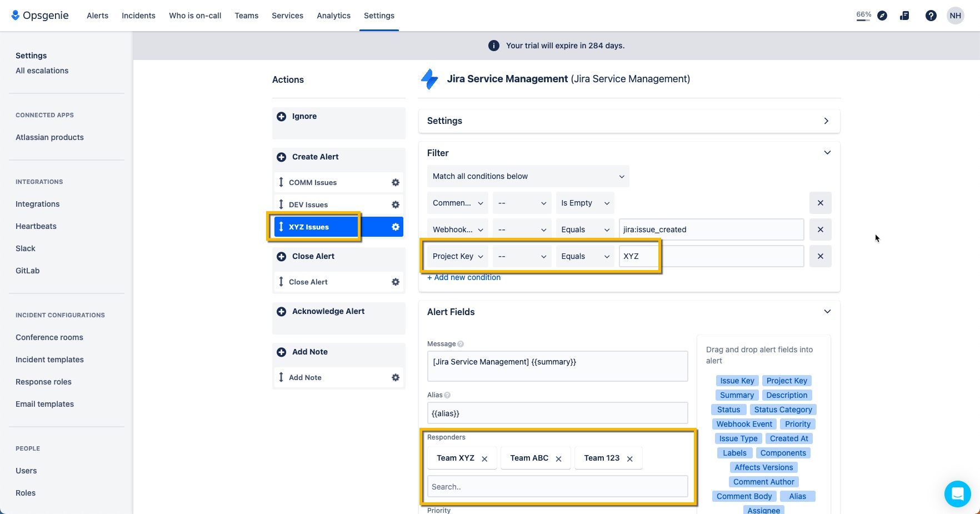Viewport: 980px width, 514px height.
Task: Click the Message field help icon
Action: pos(461,344)
